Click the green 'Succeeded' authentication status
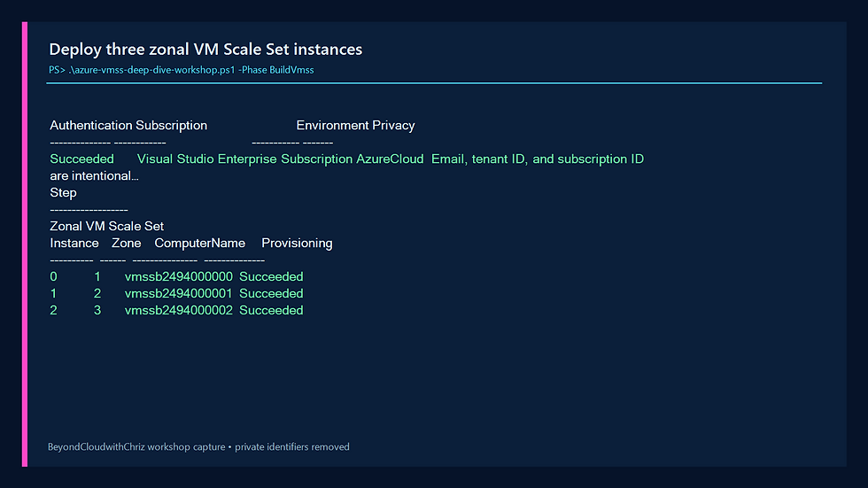Image resolution: width=868 pixels, height=488 pixels. (x=81, y=159)
